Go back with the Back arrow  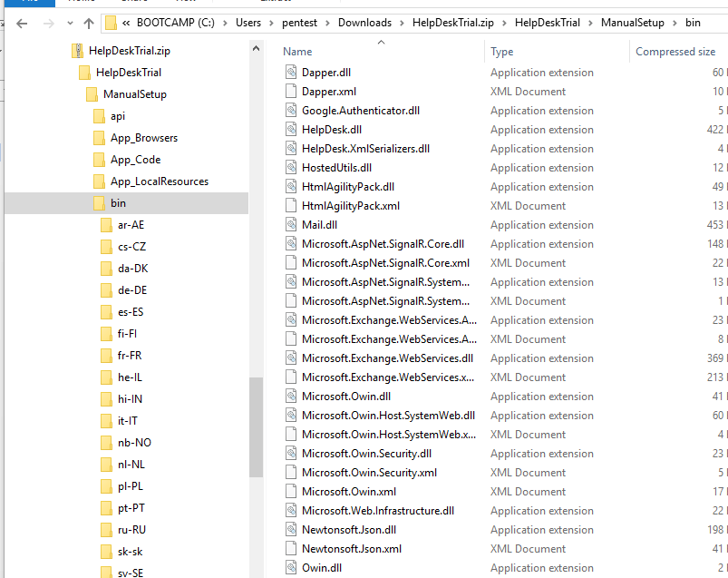pos(23,23)
